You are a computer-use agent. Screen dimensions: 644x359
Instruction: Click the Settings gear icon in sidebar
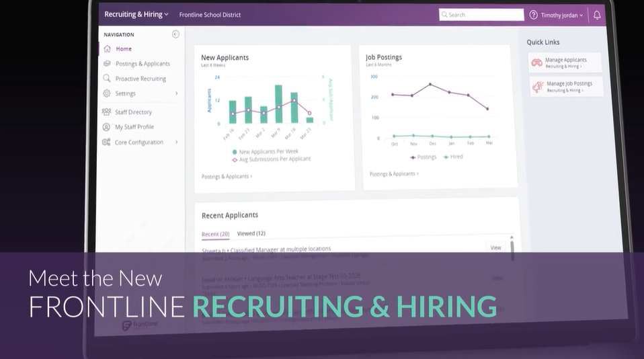[107, 93]
